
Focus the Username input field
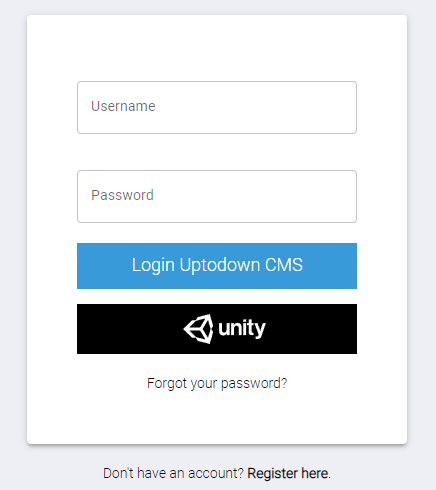coord(217,107)
